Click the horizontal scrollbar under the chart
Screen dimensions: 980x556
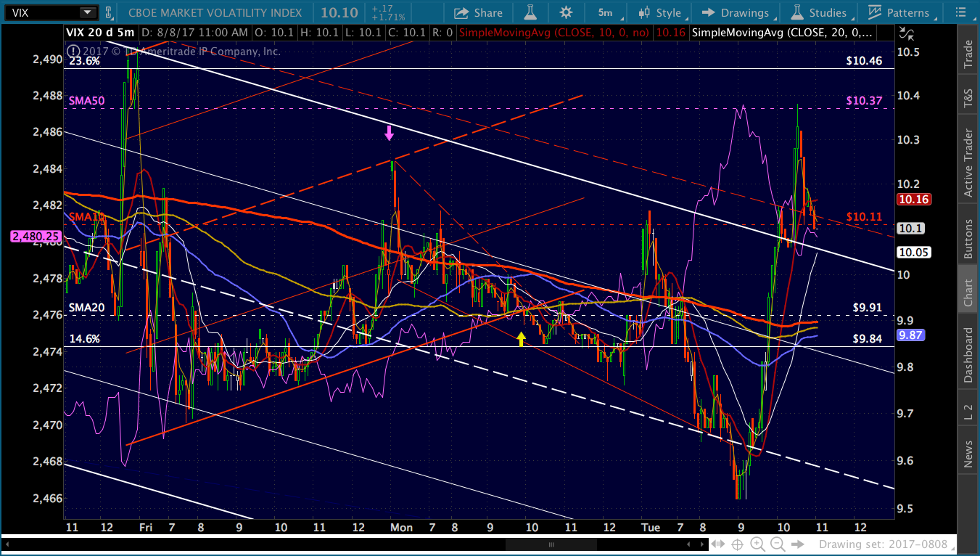click(x=551, y=544)
